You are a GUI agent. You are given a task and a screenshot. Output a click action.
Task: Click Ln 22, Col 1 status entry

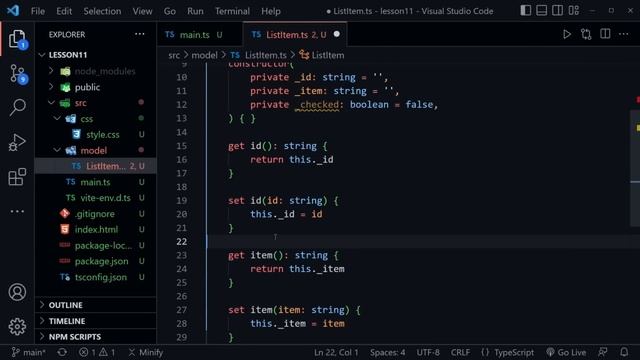(x=336, y=352)
